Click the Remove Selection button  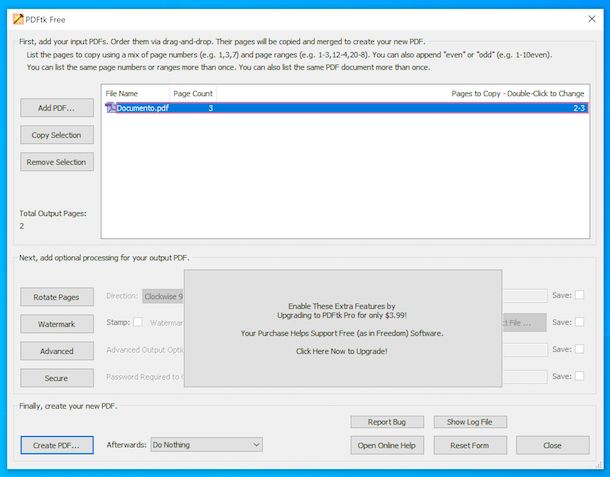pyautogui.click(x=57, y=162)
